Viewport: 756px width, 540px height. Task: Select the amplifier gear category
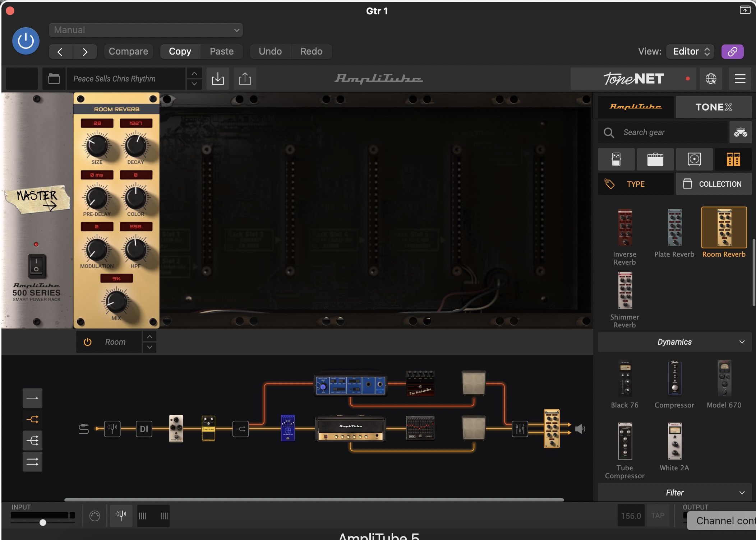point(655,159)
